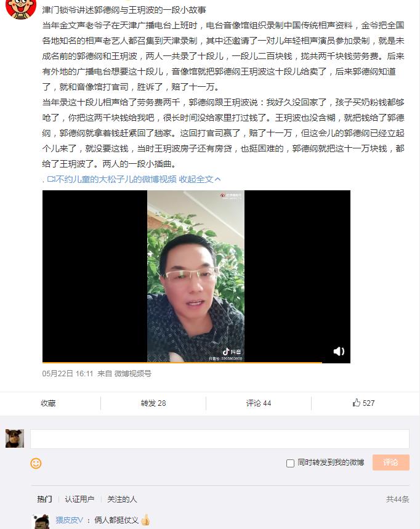Enable 同时转发到我的微博 checkbox
This screenshot has height=529, width=420.
tap(290, 463)
